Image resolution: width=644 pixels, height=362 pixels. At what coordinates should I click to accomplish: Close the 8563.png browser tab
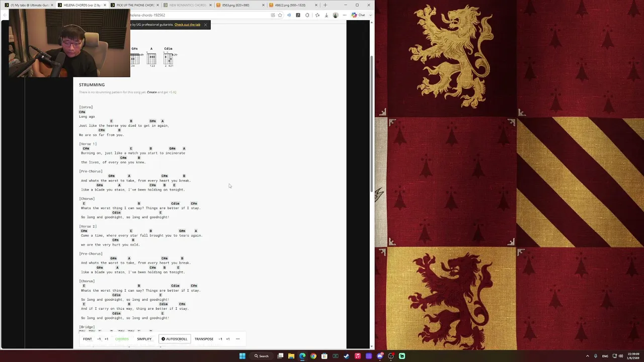coord(263,5)
